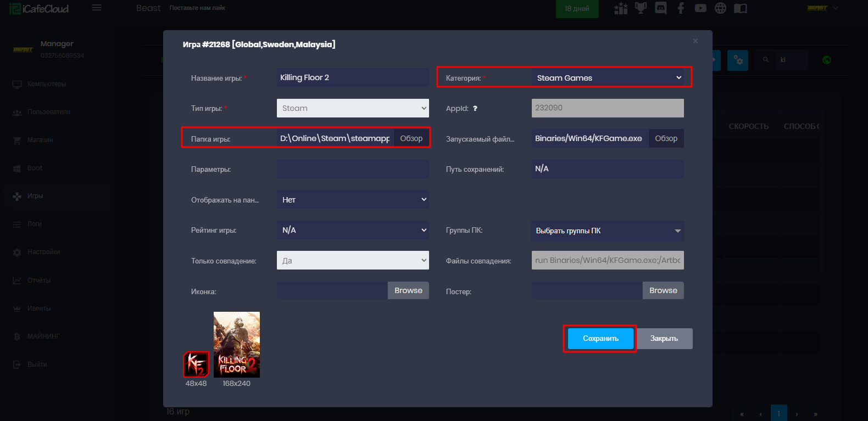Click the Параметры input field
Screen dimensions: 868x421
pyautogui.click(x=353, y=169)
